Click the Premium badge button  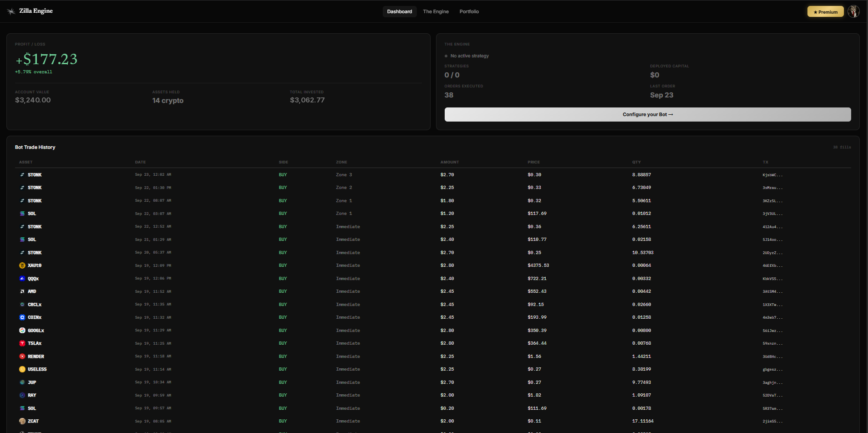tap(826, 12)
